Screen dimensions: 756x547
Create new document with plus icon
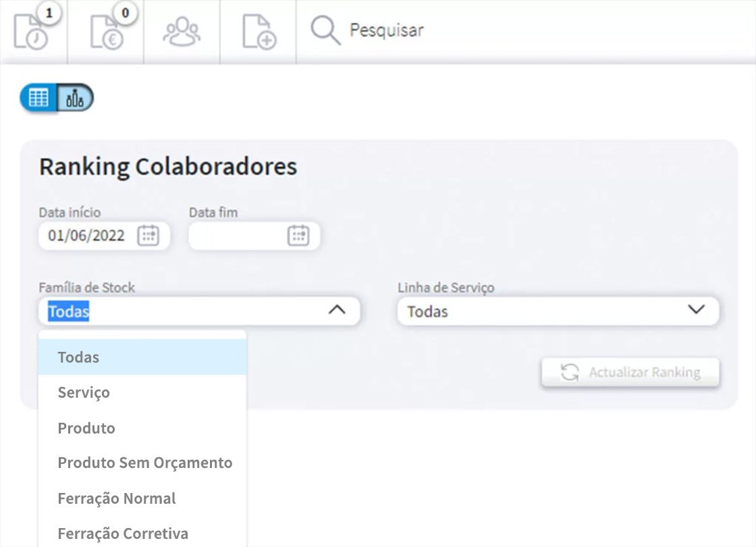point(259,32)
